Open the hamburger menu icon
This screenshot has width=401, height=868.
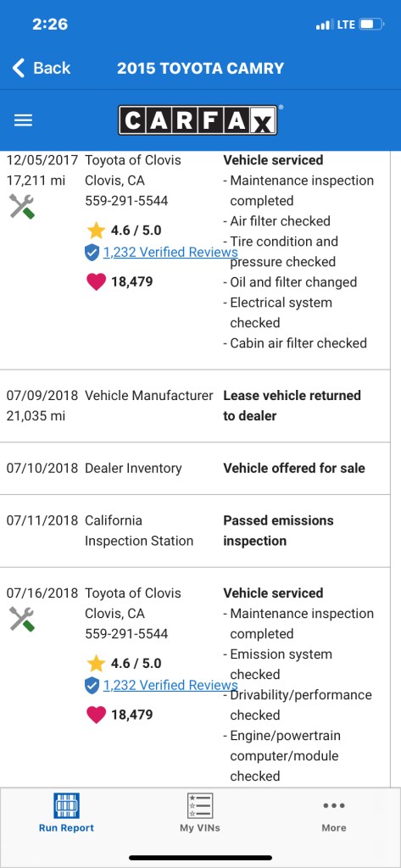point(23,120)
